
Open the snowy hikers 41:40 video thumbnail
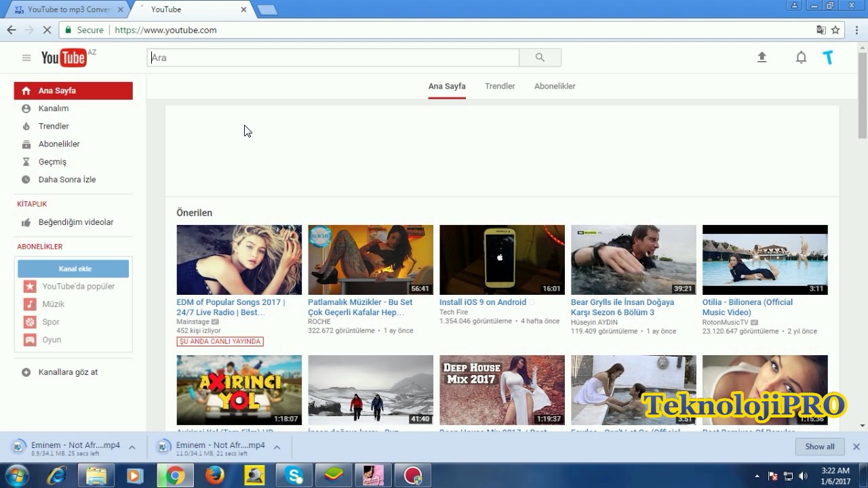click(370, 390)
